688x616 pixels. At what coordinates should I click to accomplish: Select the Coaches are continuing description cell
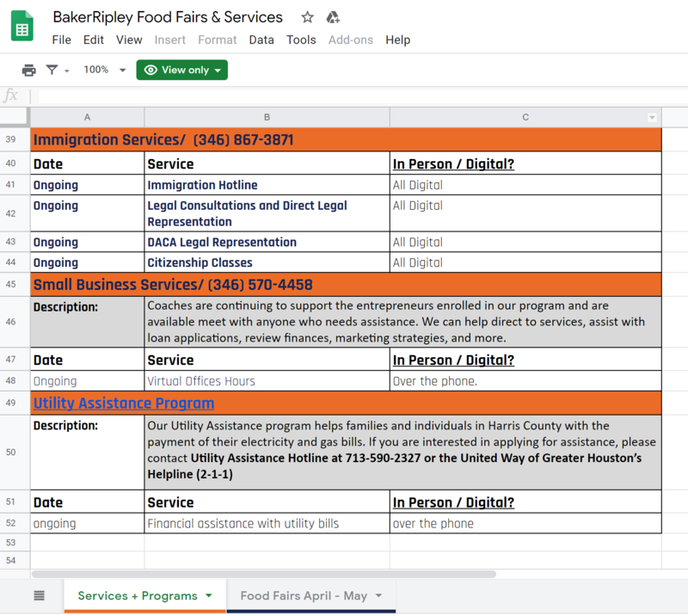point(402,322)
